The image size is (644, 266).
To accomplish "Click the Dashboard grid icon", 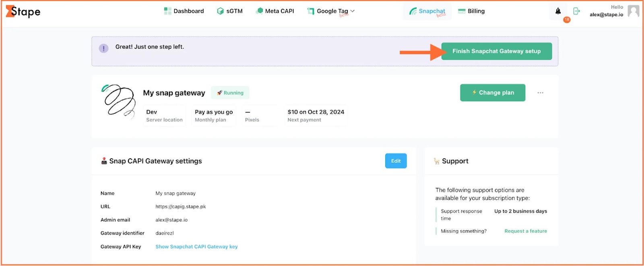I will tap(167, 11).
